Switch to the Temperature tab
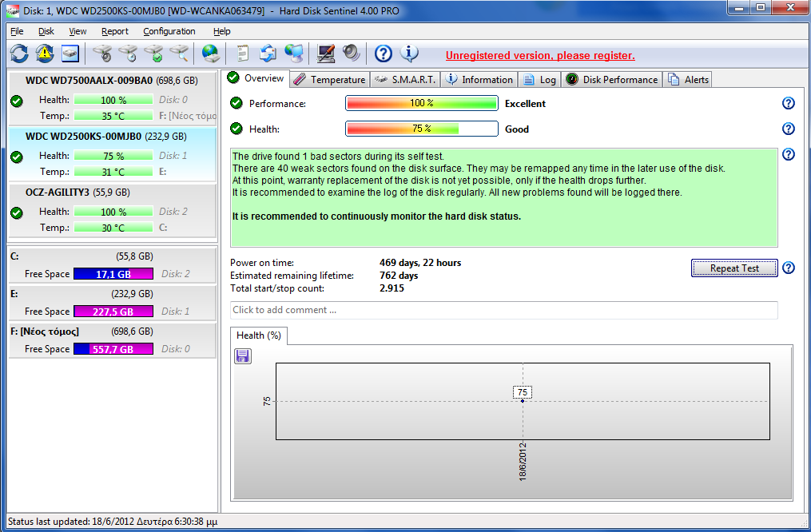This screenshot has height=532, width=811. pyautogui.click(x=329, y=80)
